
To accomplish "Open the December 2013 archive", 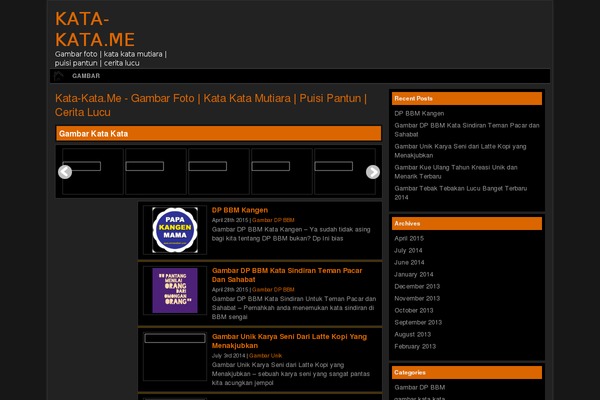I will coord(417,286).
